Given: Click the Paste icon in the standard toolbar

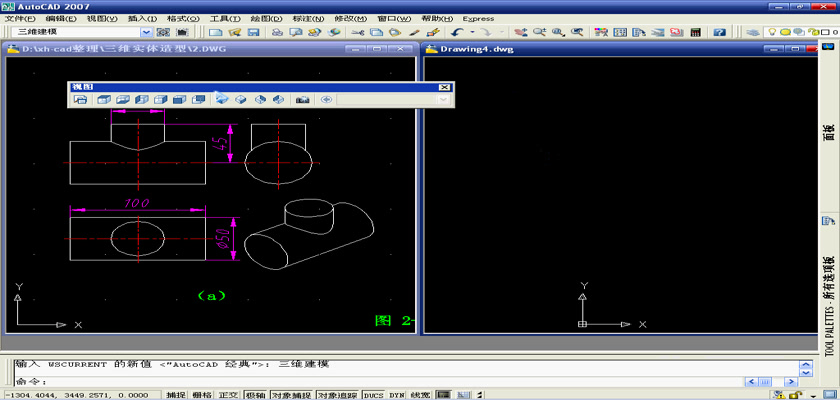Looking at the screenshot, I should click(395, 32).
